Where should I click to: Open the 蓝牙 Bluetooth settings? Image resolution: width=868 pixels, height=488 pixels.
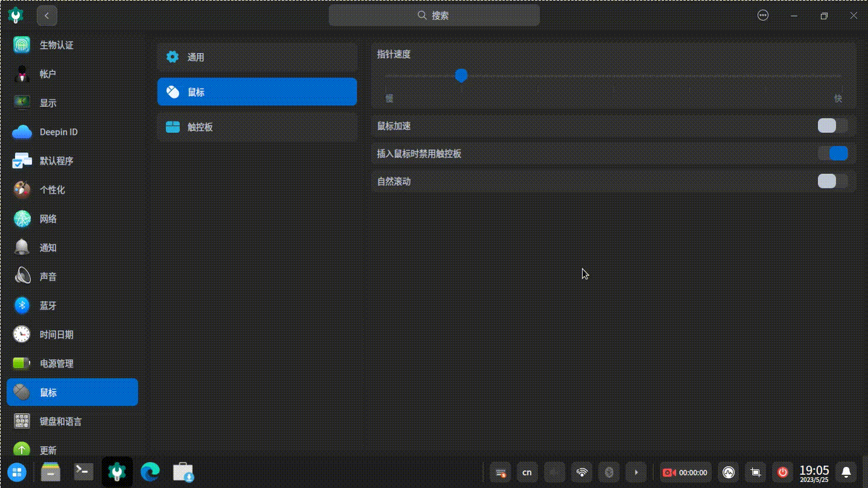[72, 306]
